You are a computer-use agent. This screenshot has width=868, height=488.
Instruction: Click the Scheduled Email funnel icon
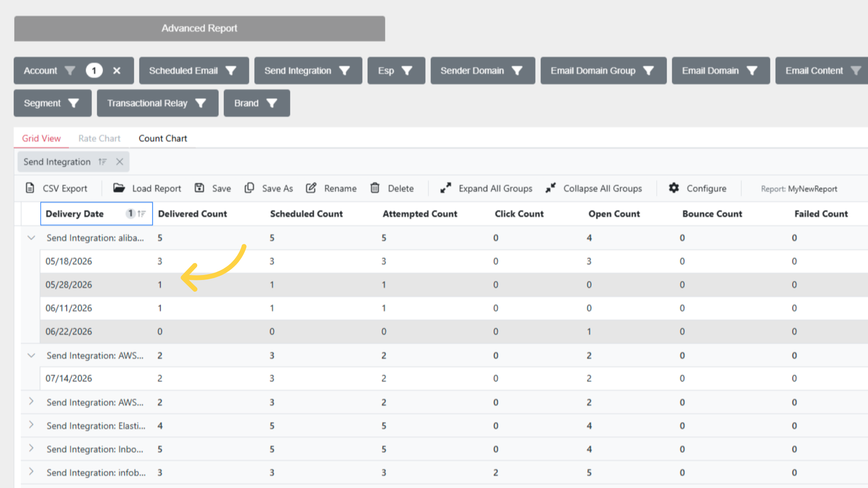coord(231,71)
